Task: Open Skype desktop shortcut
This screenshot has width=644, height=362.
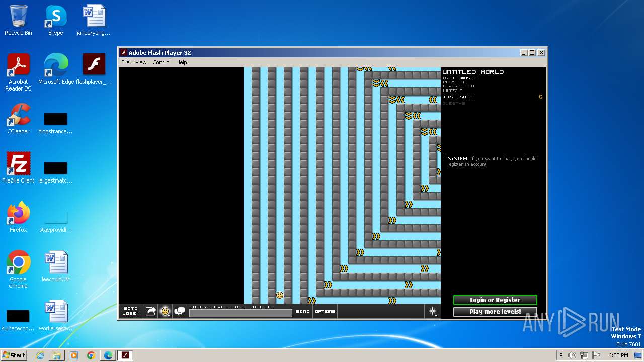Action: (x=55, y=20)
